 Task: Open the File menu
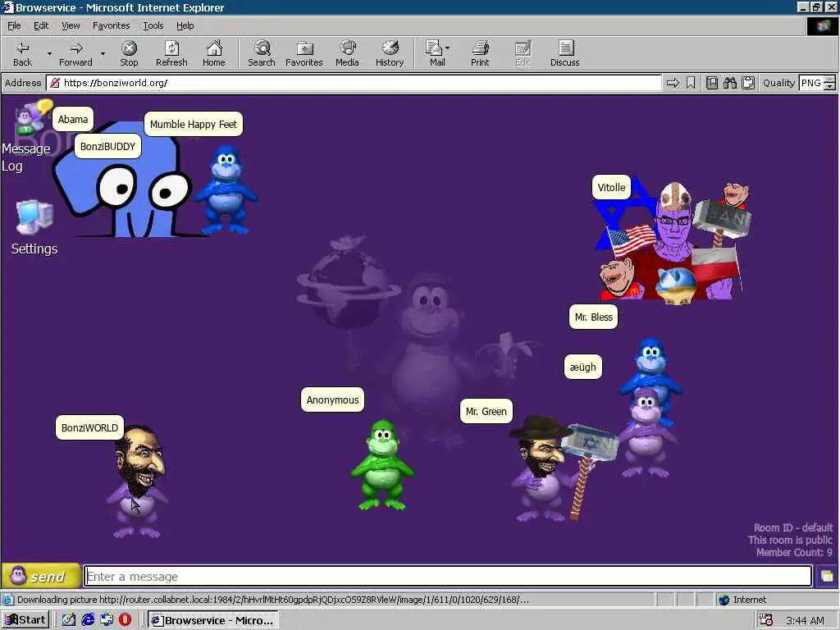point(14,25)
